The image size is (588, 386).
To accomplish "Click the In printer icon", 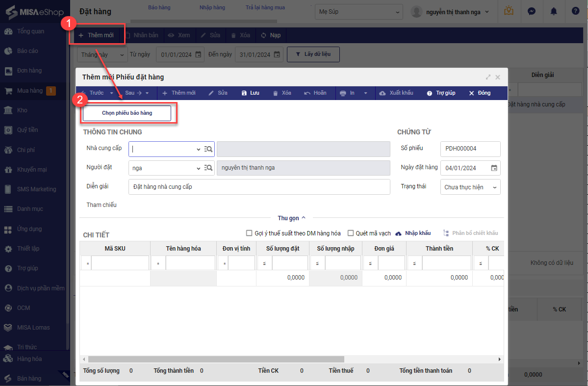I will [343, 93].
